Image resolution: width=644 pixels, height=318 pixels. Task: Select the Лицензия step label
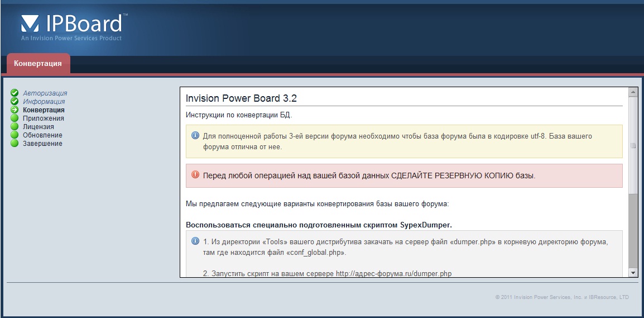(38, 127)
